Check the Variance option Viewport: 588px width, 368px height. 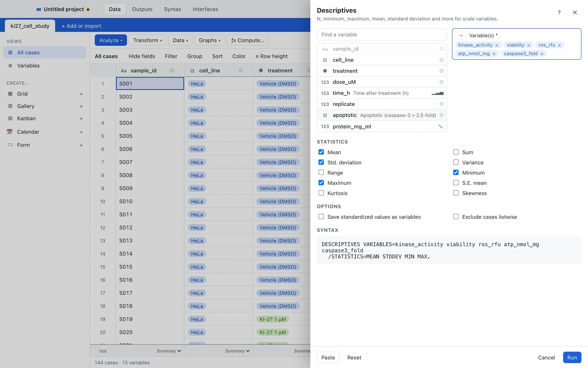[x=456, y=162]
